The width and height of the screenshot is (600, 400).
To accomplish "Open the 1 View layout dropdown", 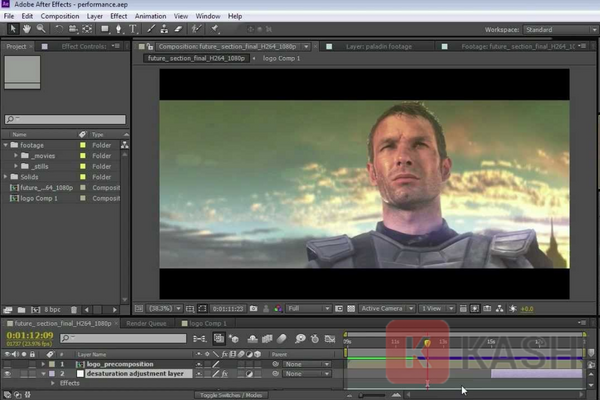I will pos(436,309).
